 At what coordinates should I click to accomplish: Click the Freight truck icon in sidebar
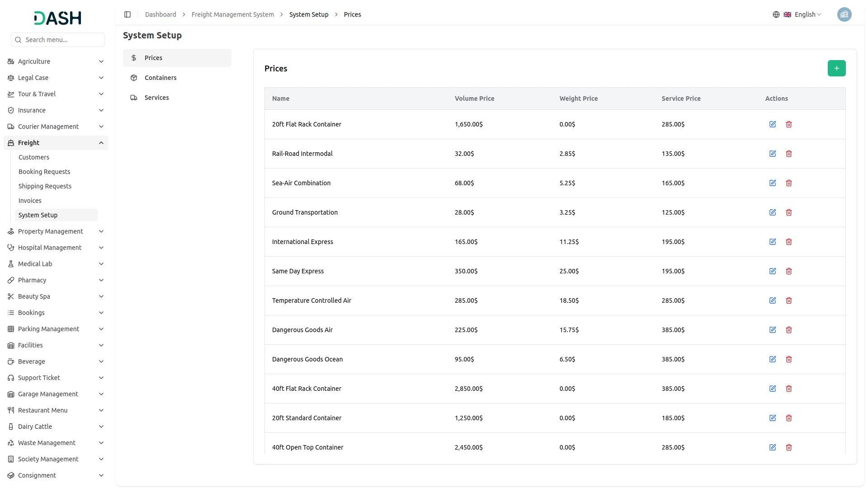[10, 143]
